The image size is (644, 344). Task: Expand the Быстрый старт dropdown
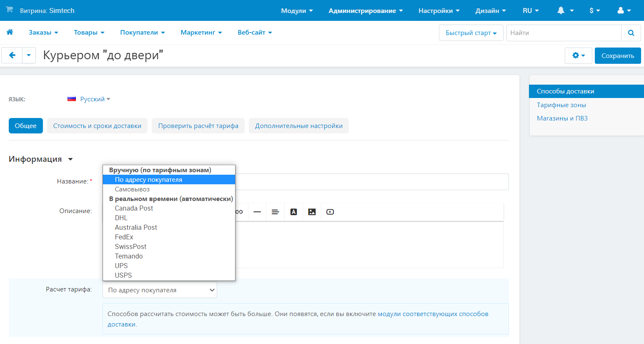pyautogui.click(x=471, y=33)
